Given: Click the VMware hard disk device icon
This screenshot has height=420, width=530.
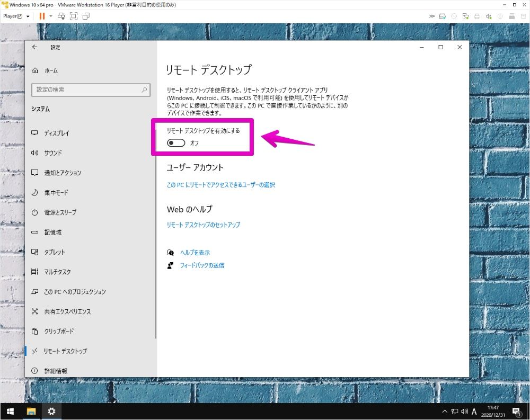Looking at the screenshot, I should coord(442,16).
